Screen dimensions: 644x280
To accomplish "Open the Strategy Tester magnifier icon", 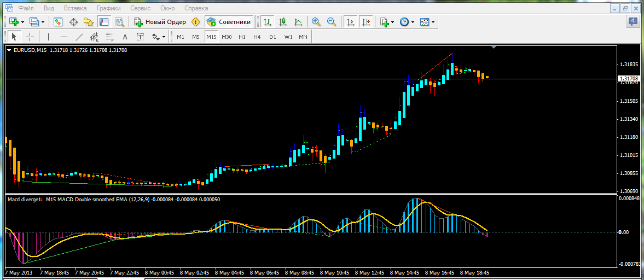I will (x=119, y=22).
